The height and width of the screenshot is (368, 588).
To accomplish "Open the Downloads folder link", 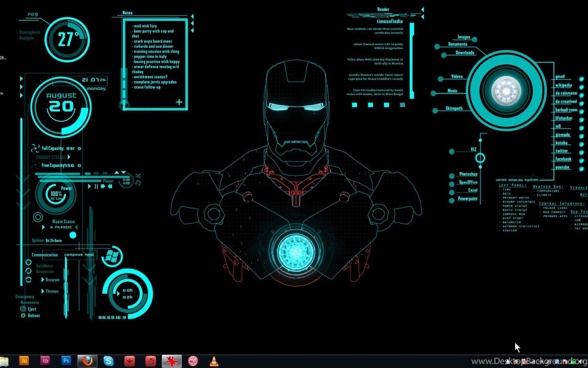I will (465, 53).
